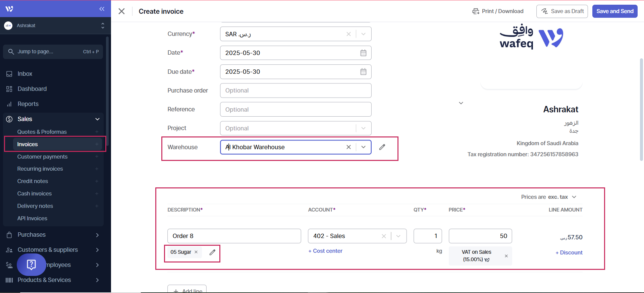Clear the Al Khobar Warehouse selection
Viewport: 644px width, 293px height.
(348, 147)
